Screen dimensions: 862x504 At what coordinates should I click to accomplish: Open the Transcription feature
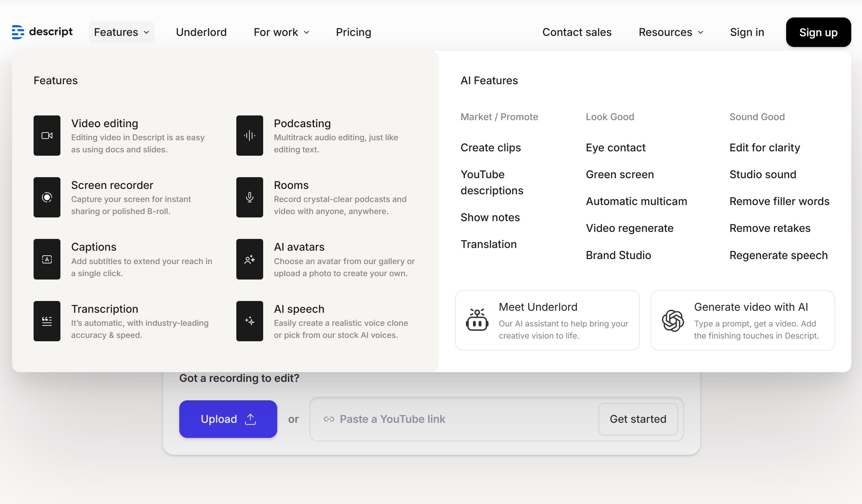coord(123,321)
